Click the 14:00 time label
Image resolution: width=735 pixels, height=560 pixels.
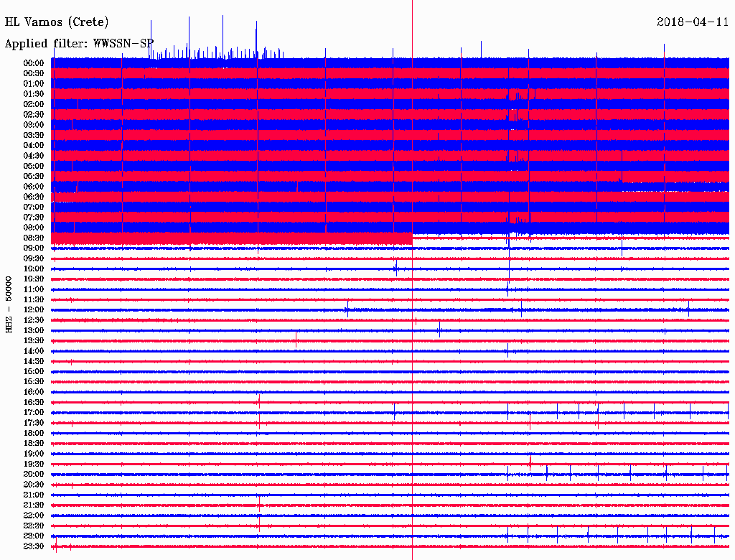pyautogui.click(x=34, y=351)
